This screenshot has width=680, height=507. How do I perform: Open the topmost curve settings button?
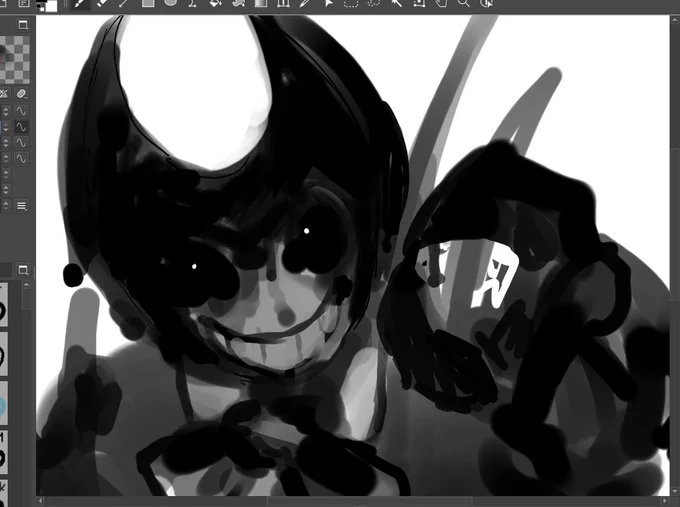pos(21,111)
